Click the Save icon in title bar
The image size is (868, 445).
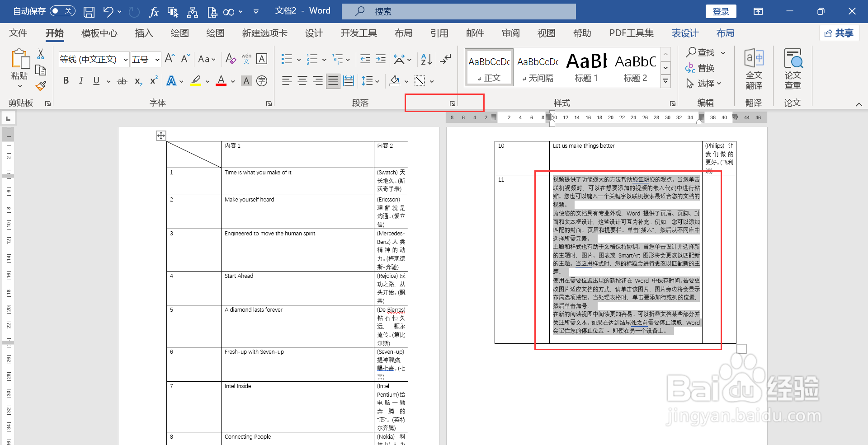tap(89, 11)
